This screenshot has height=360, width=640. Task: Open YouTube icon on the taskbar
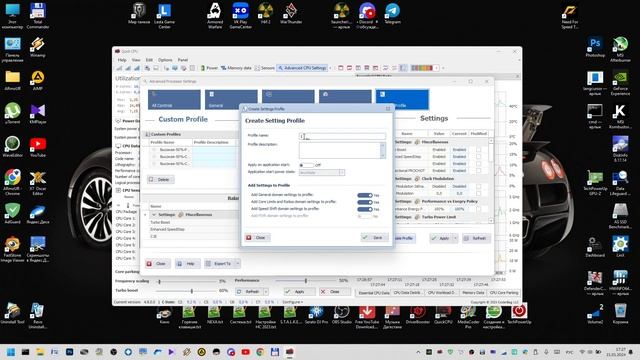pos(246,352)
